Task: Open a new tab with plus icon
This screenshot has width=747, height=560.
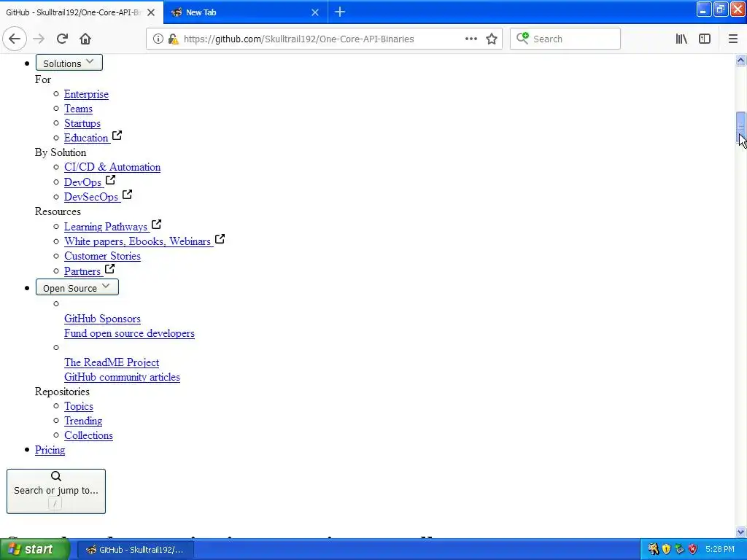Action: pyautogui.click(x=340, y=12)
